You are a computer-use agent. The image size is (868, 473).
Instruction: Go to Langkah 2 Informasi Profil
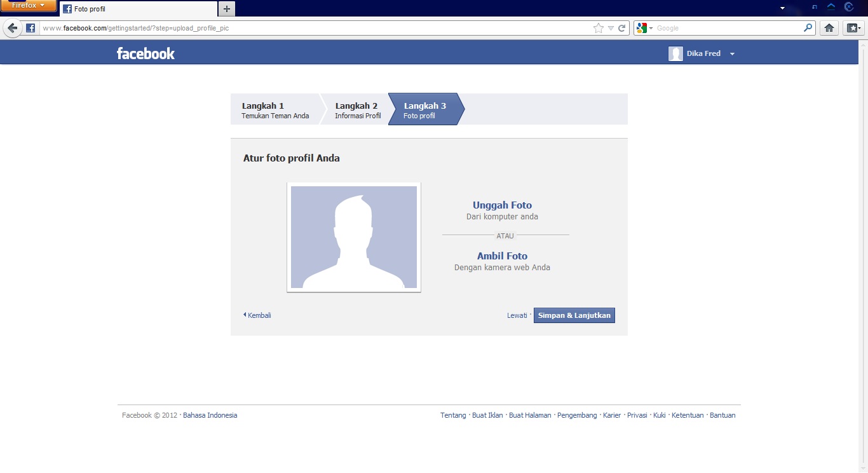pos(358,109)
